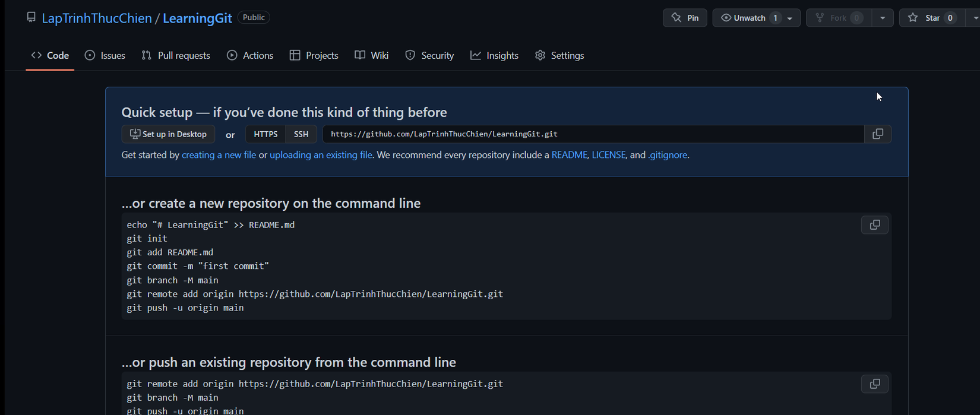Switch clone URL to SSH
The height and width of the screenshot is (415, 980).
click(301, 134)
